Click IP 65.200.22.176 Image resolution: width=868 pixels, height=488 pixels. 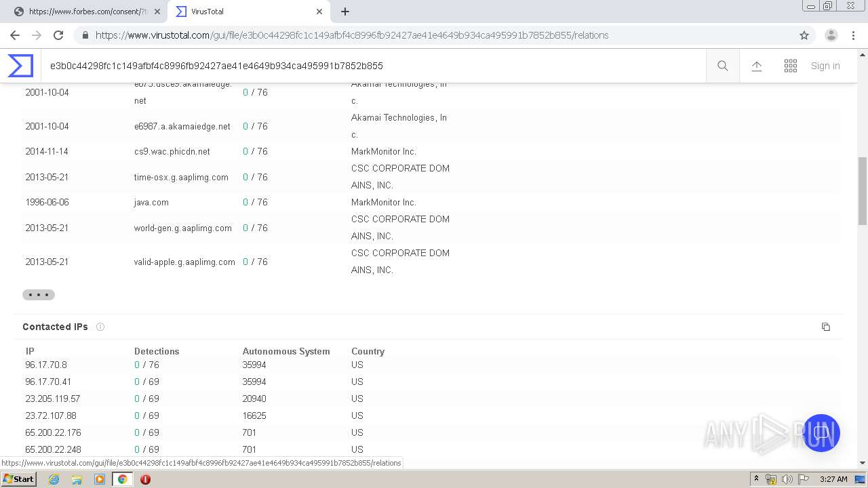(x=53, y=432)
